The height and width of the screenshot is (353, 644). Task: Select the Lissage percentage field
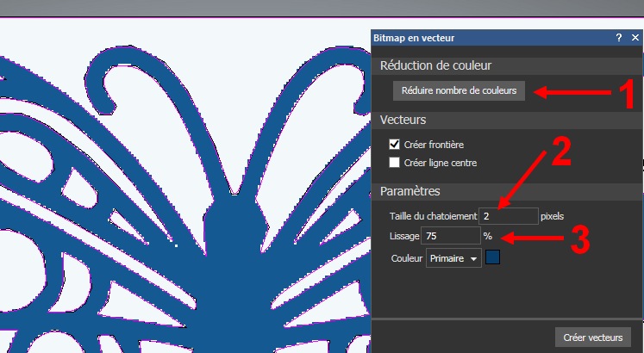450,235
